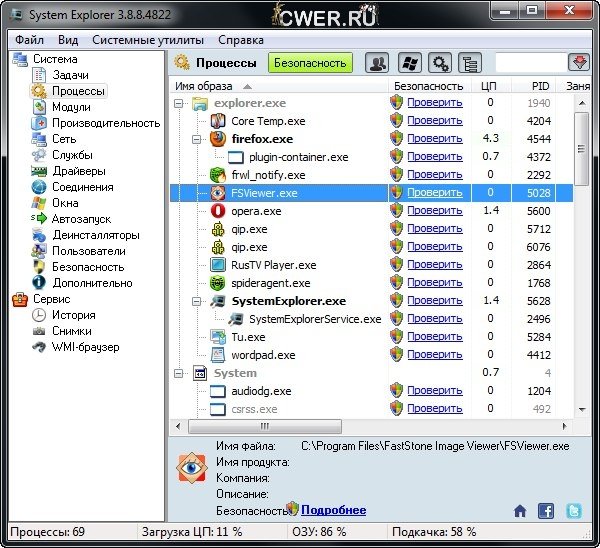Switch to tree view toolbar icon
Image resolution: width=600 pixels, height=548 pixels.
470,63
